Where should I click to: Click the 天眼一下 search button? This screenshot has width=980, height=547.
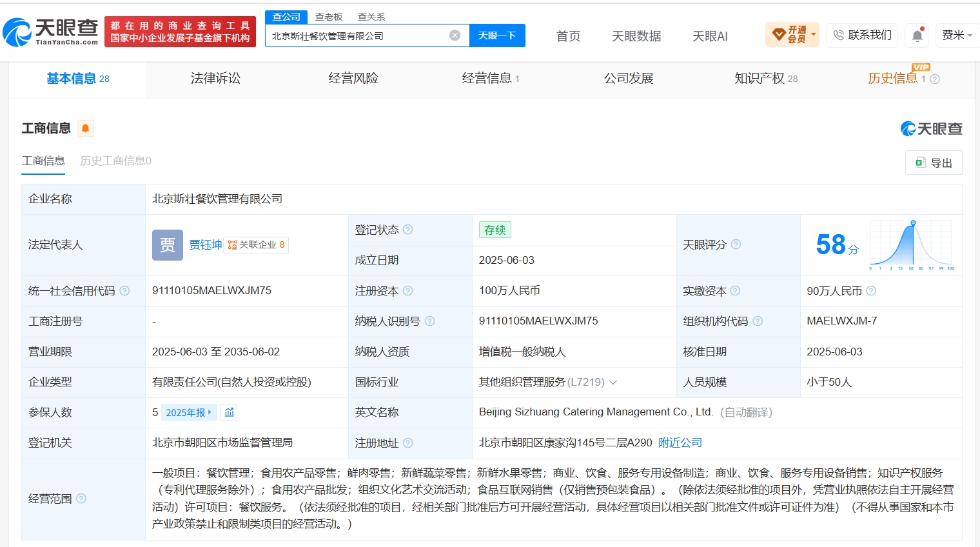(x=497, y=35)
